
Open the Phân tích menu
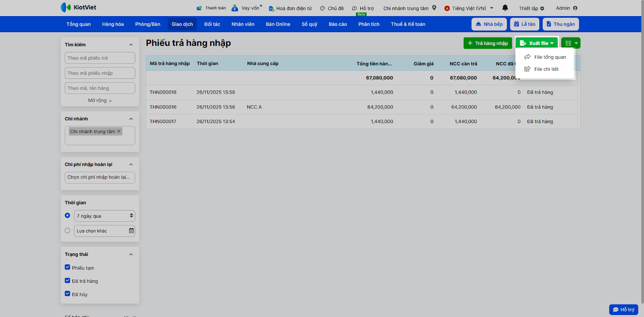369,24
